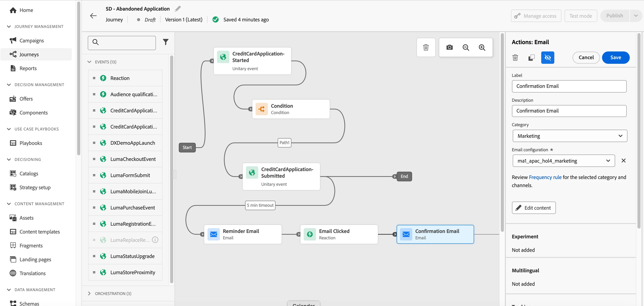Select the Confirmation Email node

(x=435, y=234)
